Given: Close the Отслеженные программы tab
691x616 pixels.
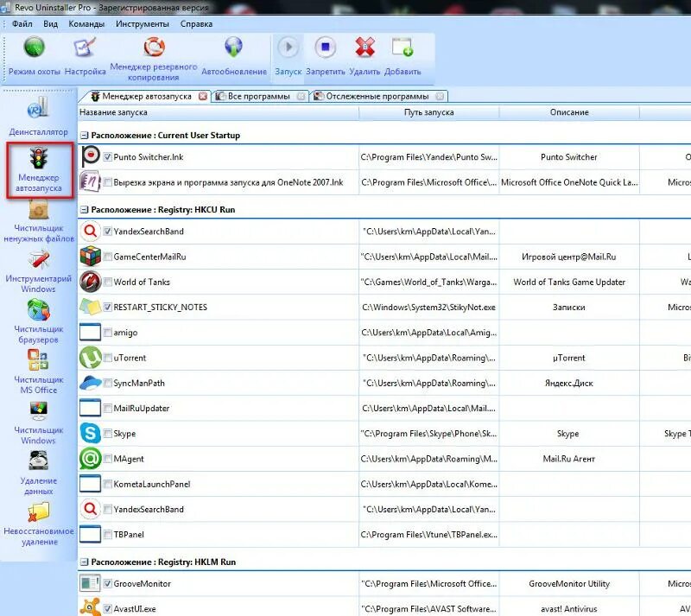Looking at the screenshot, I should pyautogui.click(x=440, y=96).
